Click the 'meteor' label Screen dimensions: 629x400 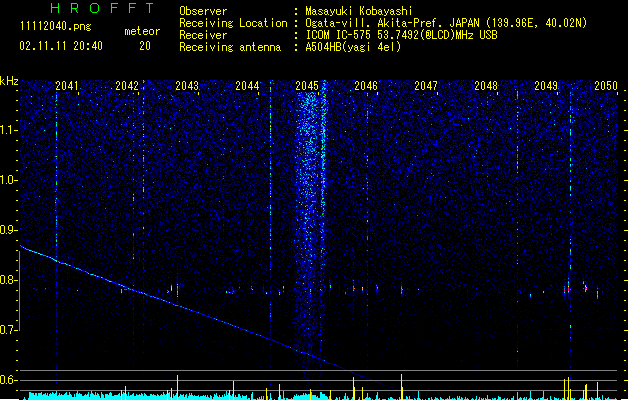click(x=142, y=31)
